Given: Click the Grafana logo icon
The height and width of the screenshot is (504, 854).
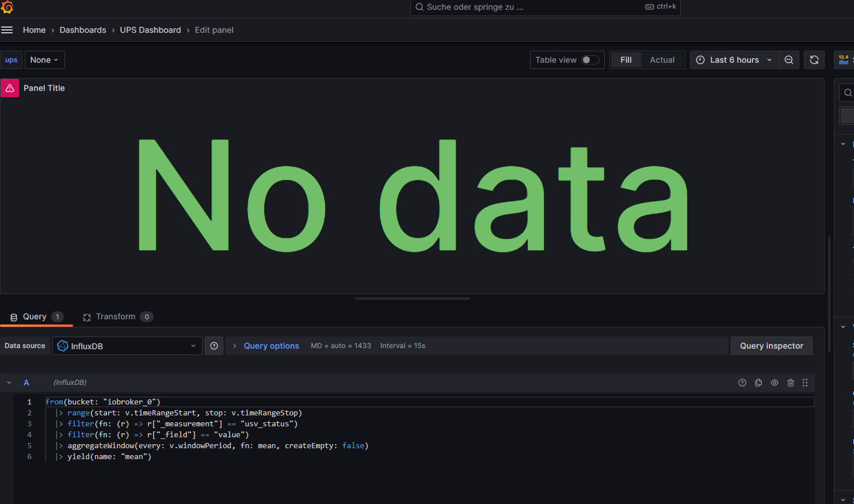Looking at the screenshot, I should tap(7, 7).
